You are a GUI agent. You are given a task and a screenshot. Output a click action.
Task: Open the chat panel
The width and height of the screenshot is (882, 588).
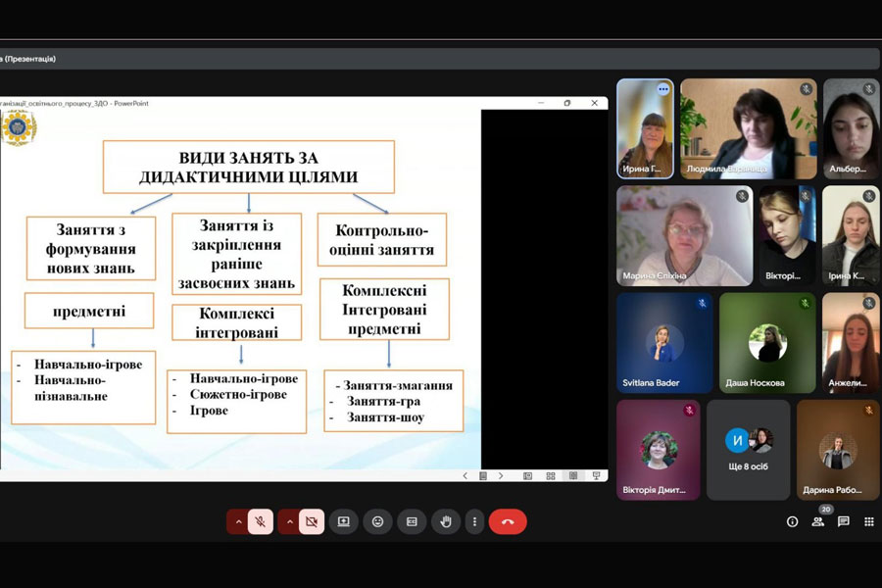tap(843, 521)
